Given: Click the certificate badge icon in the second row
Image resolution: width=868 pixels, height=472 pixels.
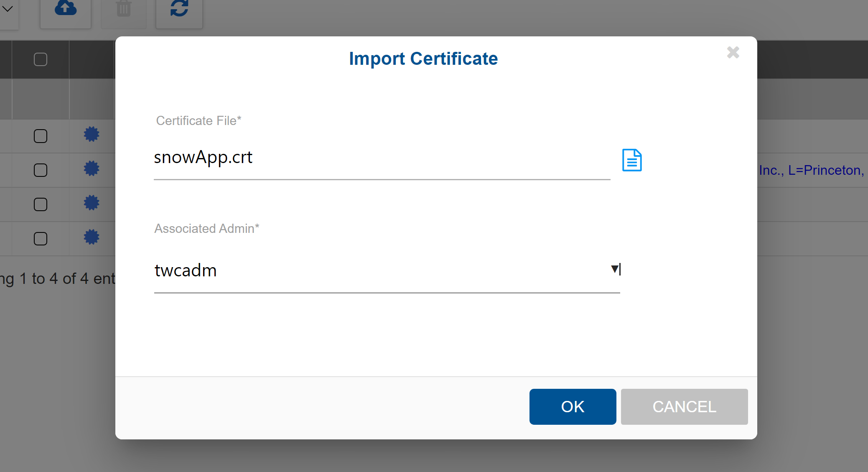Looking at the screenshot, I should pyautogui.click(x=91, y=168).
